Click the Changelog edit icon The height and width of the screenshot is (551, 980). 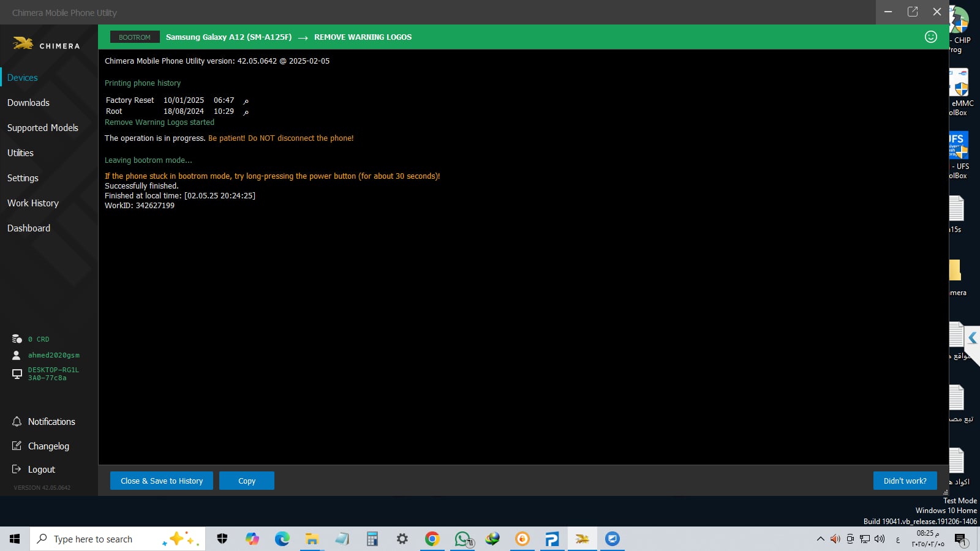point(17,446)
